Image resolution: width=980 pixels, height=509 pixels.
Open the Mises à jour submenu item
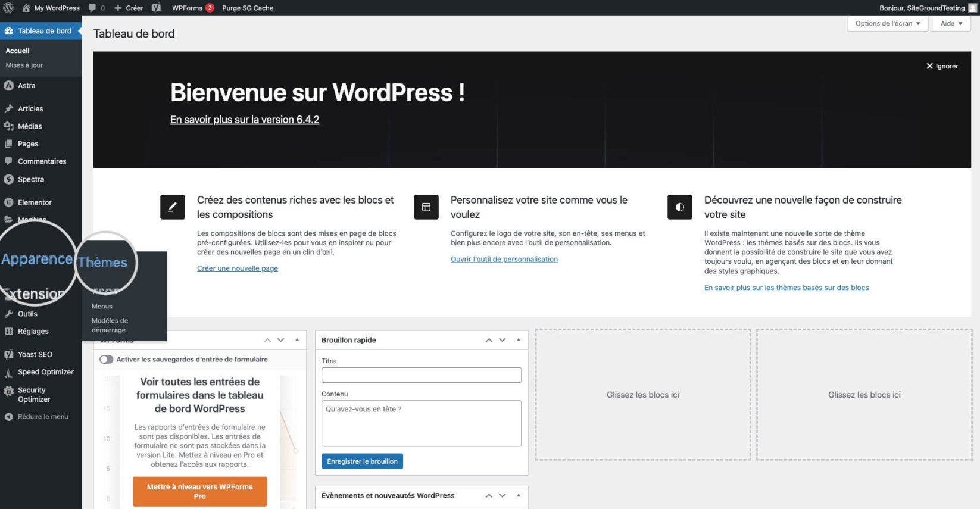(x=24, y=65)
